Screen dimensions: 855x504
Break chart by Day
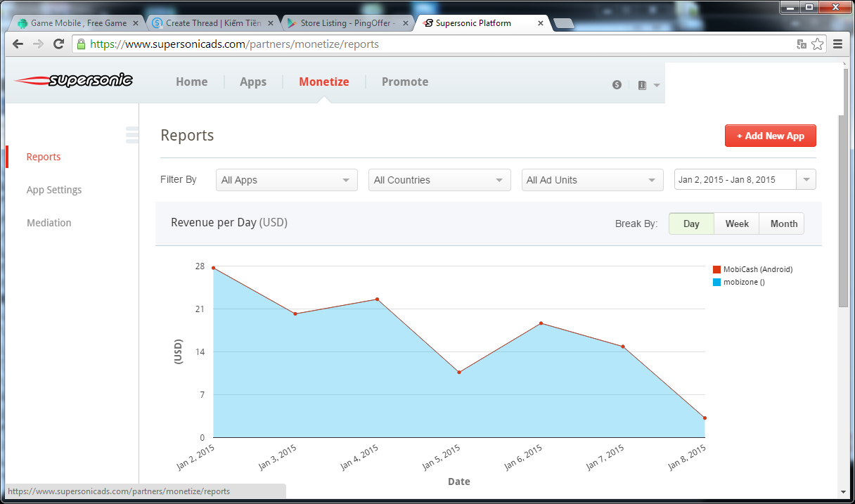pyautogui.click(x=691, y=224)
